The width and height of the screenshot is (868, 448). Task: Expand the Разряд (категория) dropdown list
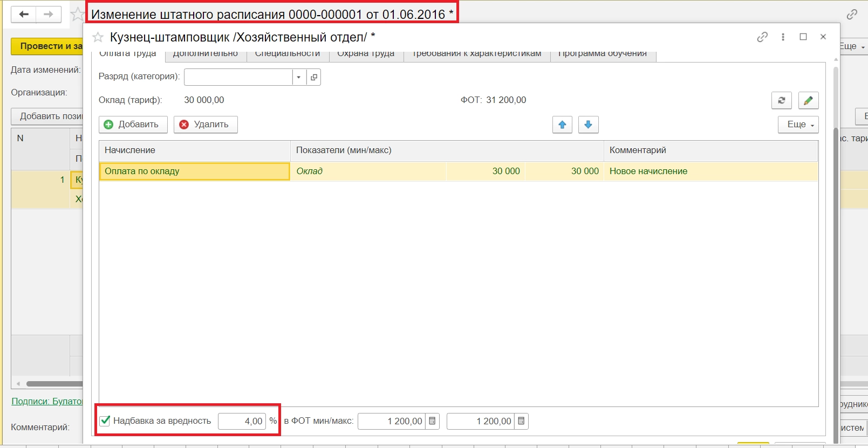click(299, 77)
